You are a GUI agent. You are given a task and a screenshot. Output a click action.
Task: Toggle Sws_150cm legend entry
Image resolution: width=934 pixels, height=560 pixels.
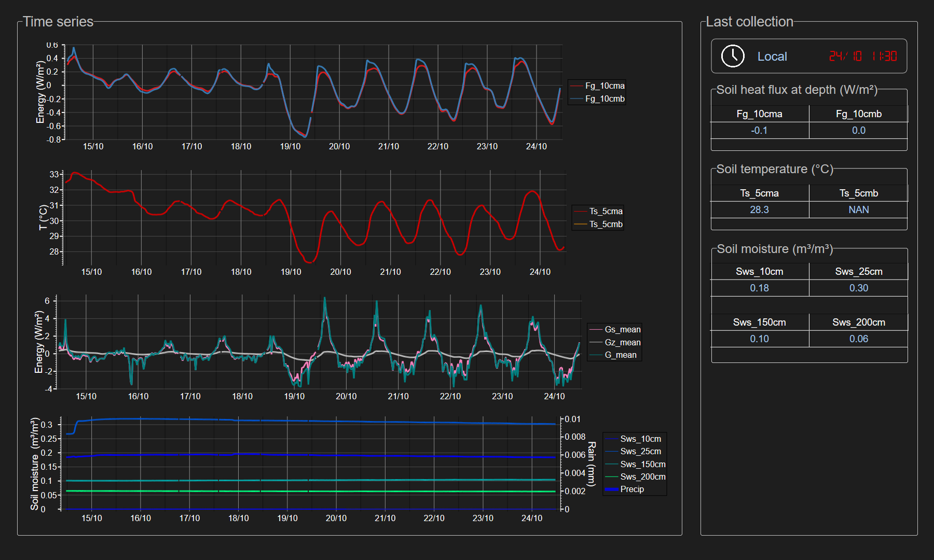point(642,465)
